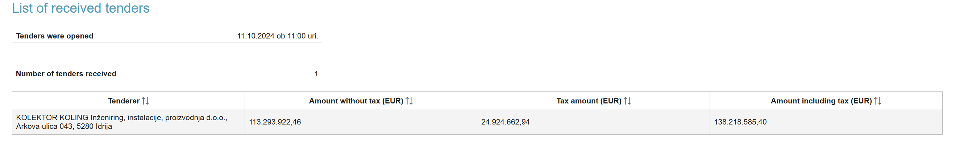Click the Arkova ulica 043 address line
Viewport: 980px width, 147px height.
[x=64, y=126]
